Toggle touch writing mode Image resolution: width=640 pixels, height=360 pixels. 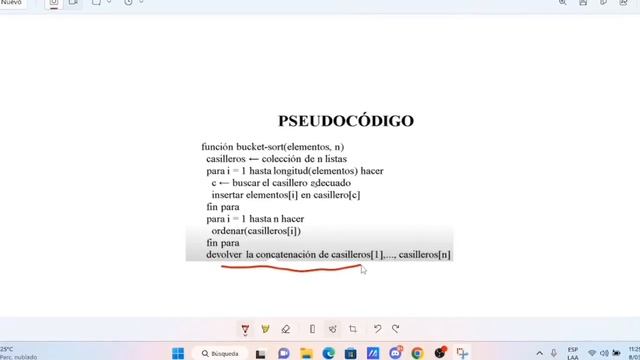333,329
